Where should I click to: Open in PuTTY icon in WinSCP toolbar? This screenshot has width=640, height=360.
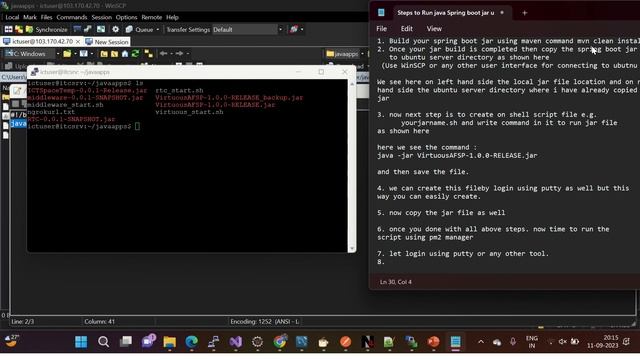(x=88, y=29)
